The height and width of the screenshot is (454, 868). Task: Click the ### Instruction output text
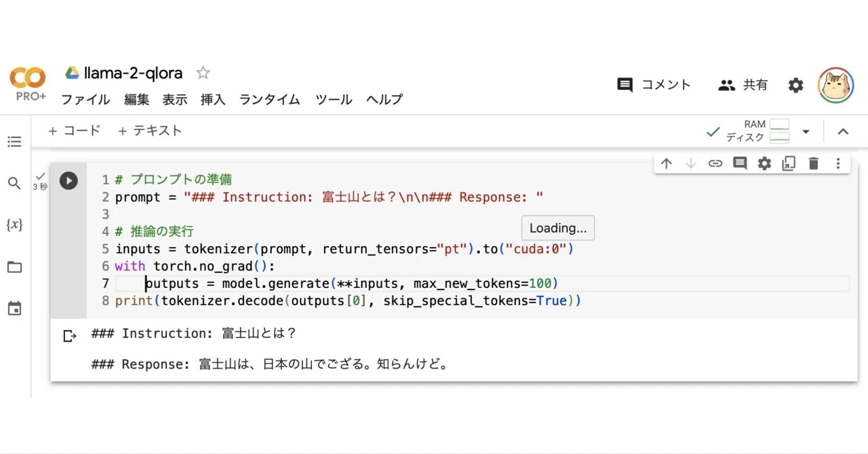[194, 333]
